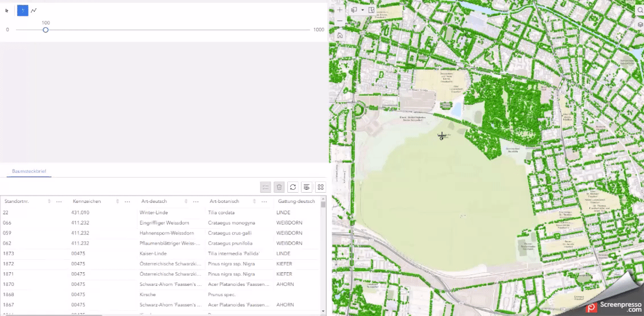Click the 'Kirsche' cell
Screen dimensions: 644x316
147,294
